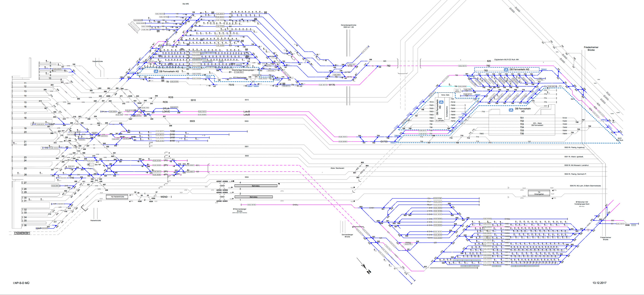
Task: Click the IA logo next to track 783
Action: coord(506,70)
